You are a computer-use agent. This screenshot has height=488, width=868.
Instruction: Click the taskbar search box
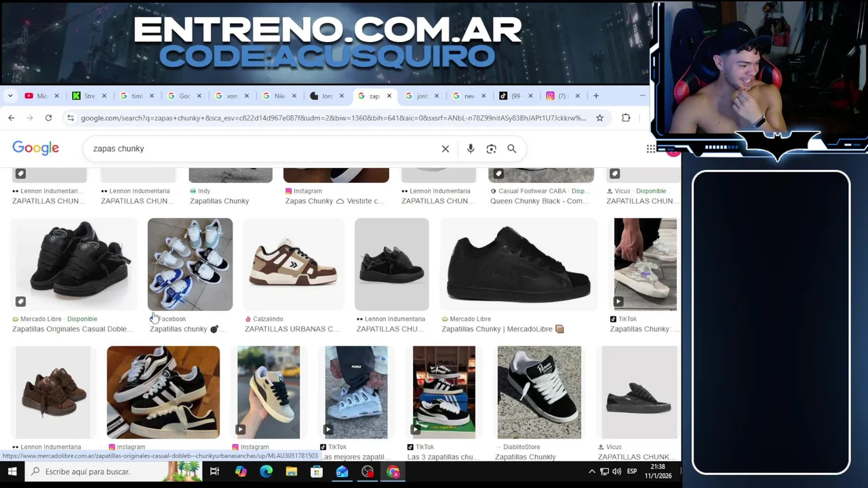coord(113,472)
